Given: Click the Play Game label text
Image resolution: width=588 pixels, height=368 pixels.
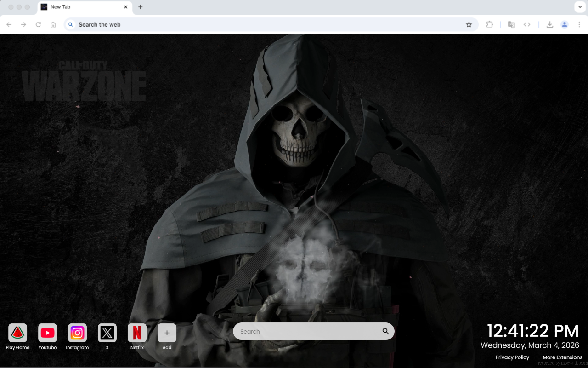Looking at the screenshot, I should (17, 348).
